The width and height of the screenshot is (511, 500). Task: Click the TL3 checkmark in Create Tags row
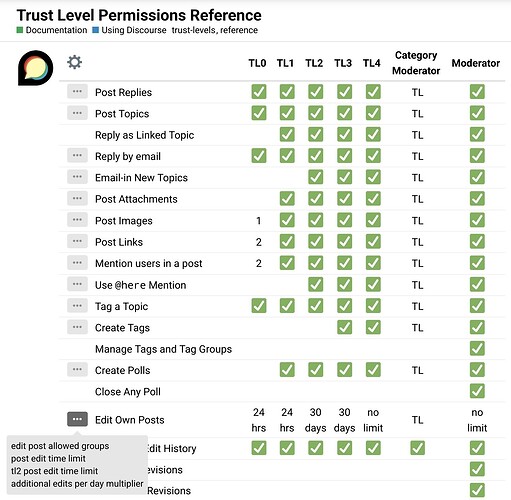(x=344, y=327)
